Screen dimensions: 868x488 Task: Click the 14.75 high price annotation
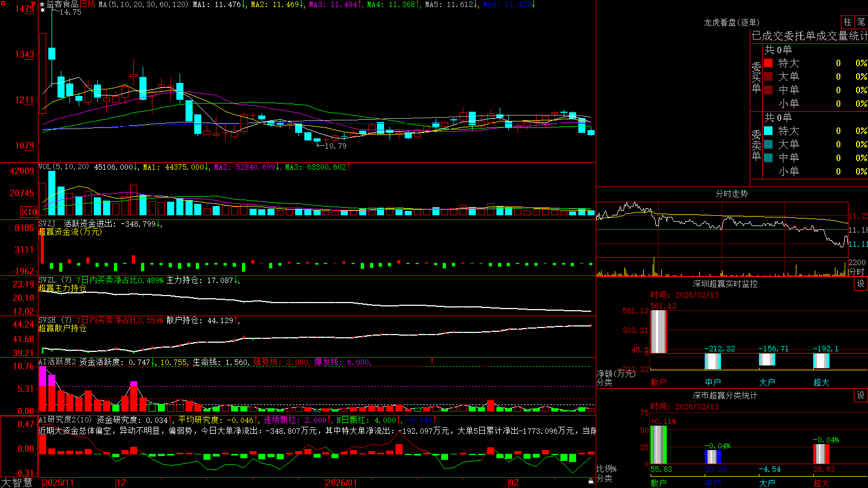(70, 12)
